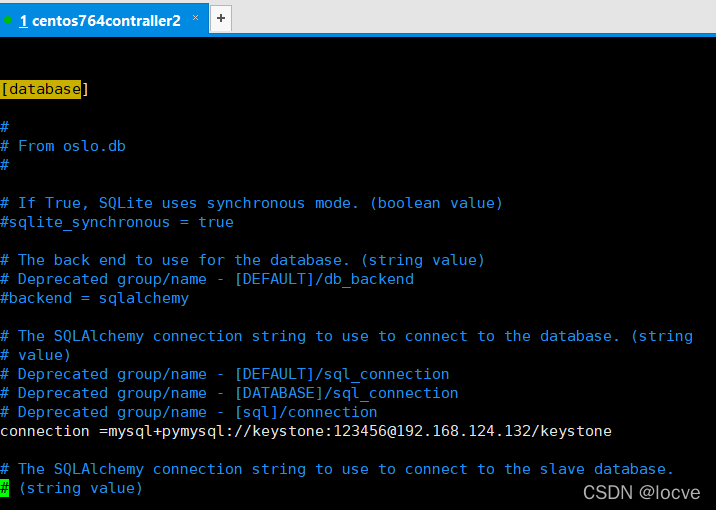716x510 pixels.
Task: Click the '[DATABASE]/sql_connection' deprecated line
Action: pyautogui.click(x=229, y=393)
